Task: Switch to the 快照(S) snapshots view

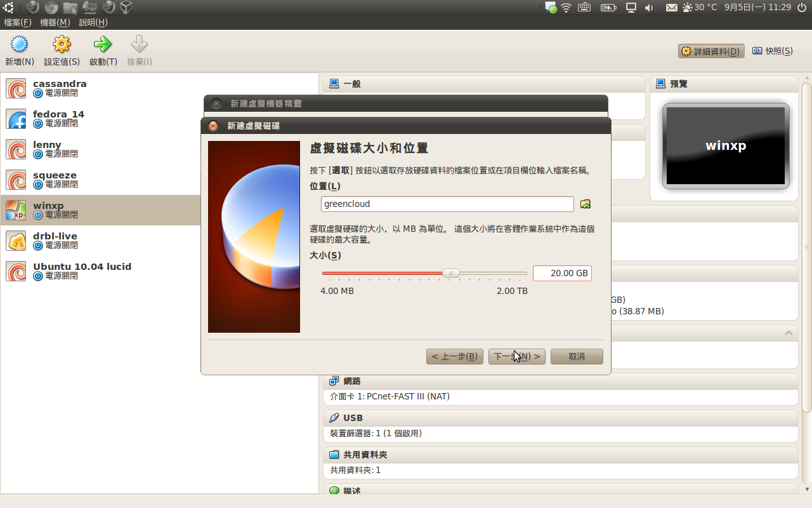Action: pos(772,51)
